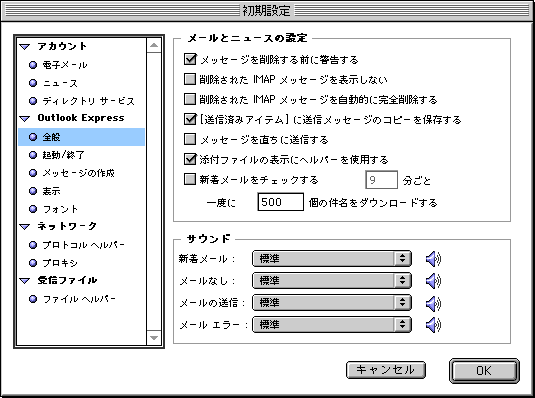Open メッセージの作成 settings page
The image size is (535, 398).
[78, 173]
